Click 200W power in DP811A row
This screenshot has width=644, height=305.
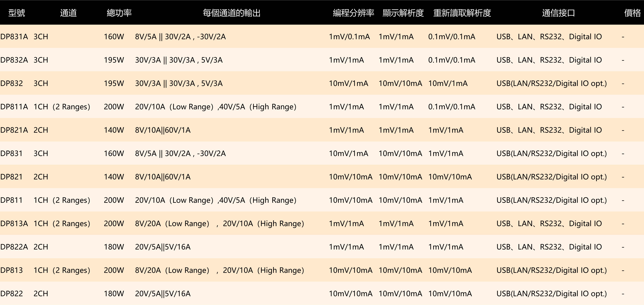pos(114,107)
